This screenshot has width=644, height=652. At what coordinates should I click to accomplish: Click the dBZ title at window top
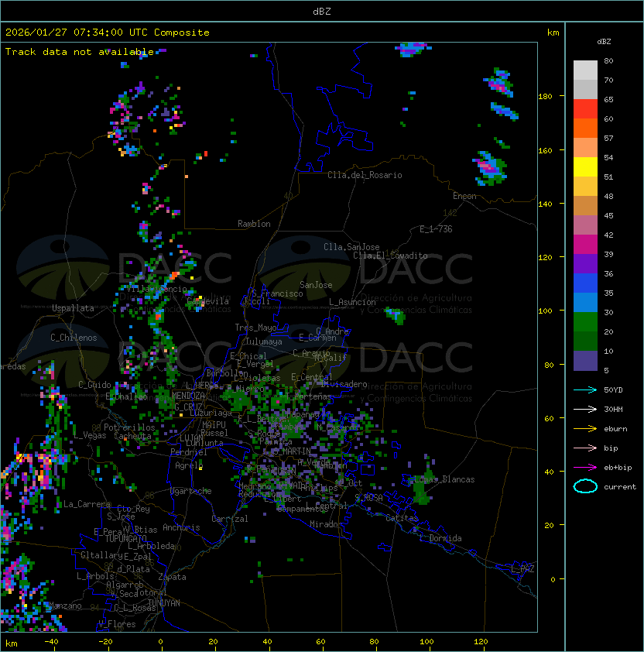pos(322,12)
